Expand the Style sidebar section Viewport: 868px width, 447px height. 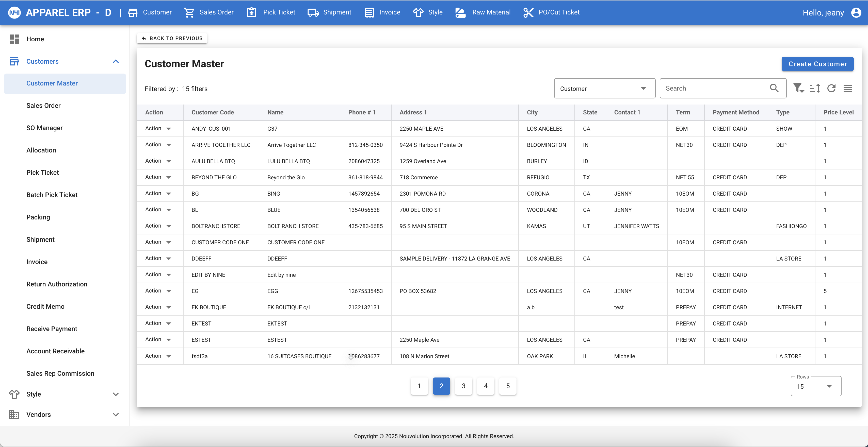(116, 394)
